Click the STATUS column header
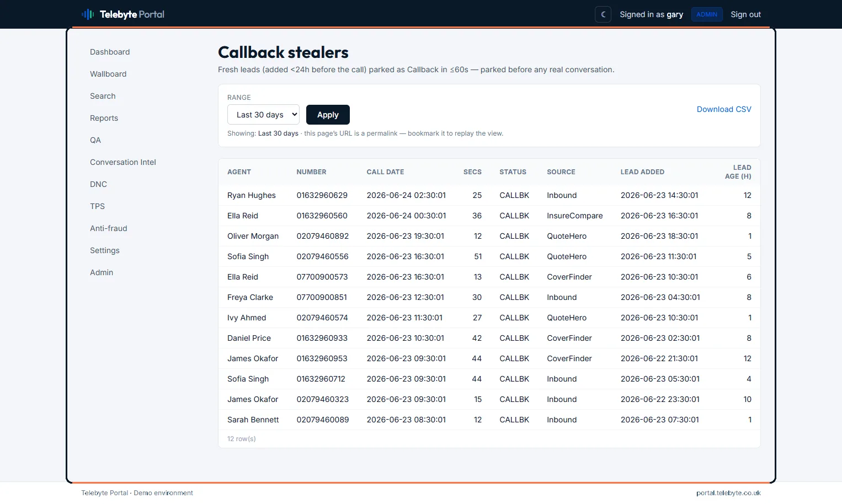842x504 pixels. point(513,172)
